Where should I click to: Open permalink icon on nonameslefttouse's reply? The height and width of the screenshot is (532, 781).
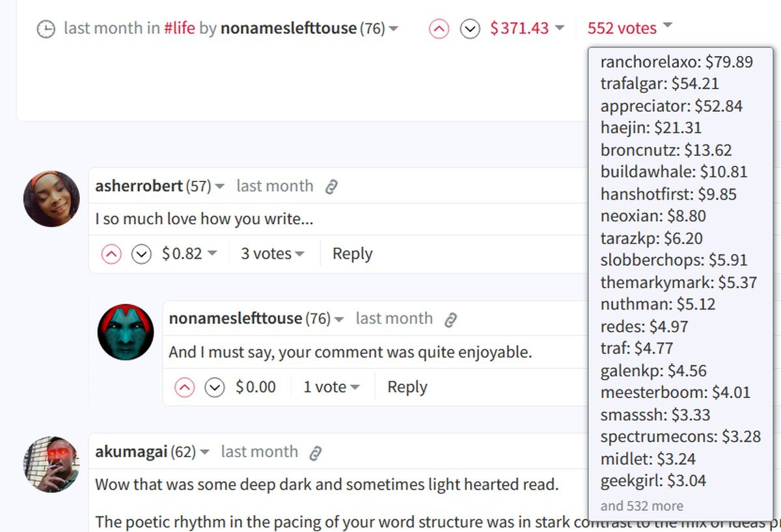(x=450, y=319)
